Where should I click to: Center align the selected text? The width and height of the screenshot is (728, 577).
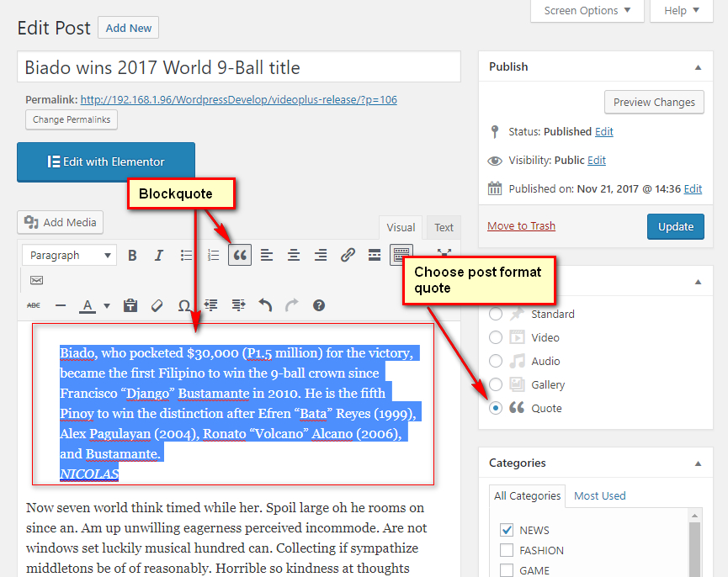294,256
